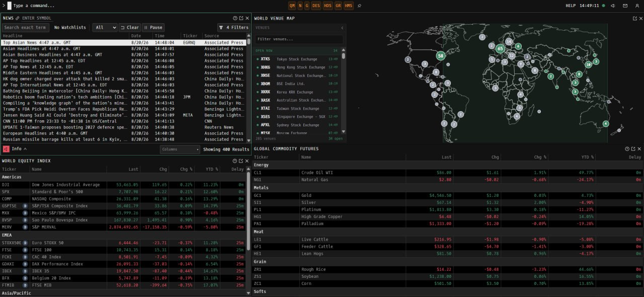Pop out the News panel
The height and width of the screenshot is (297, 644).
241,18
